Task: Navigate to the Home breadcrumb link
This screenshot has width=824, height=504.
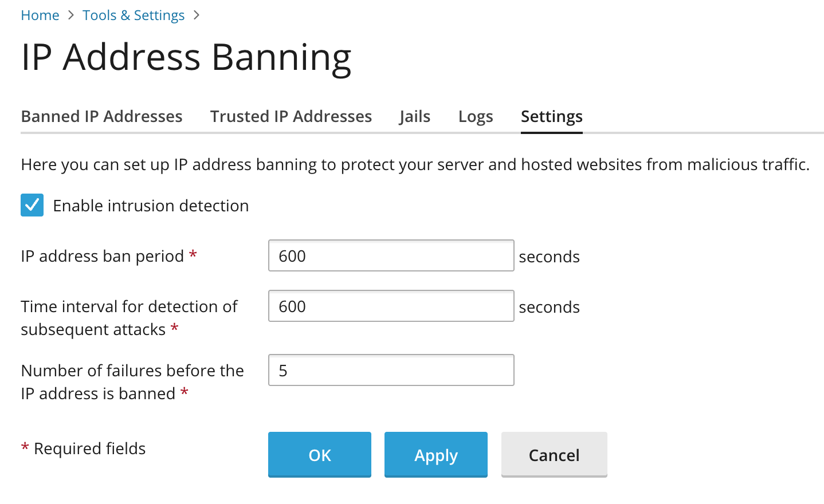Action: pos(40,15)
